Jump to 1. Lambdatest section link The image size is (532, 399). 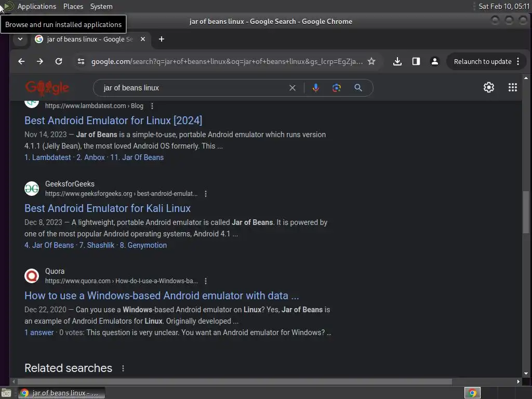click(x=47, y=157)
